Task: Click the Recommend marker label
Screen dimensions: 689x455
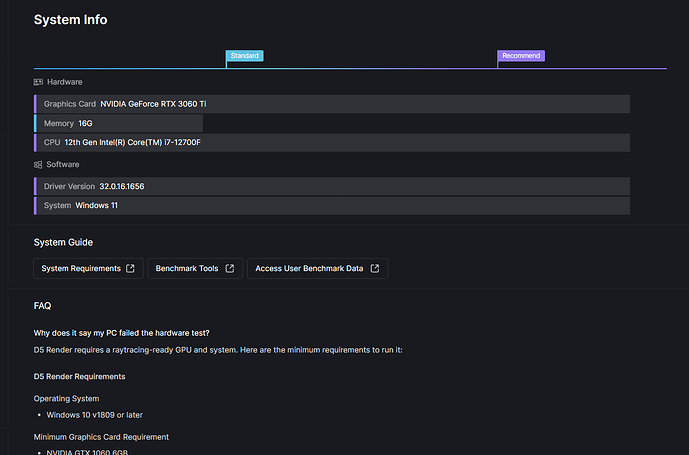Action: click(521, 55)
